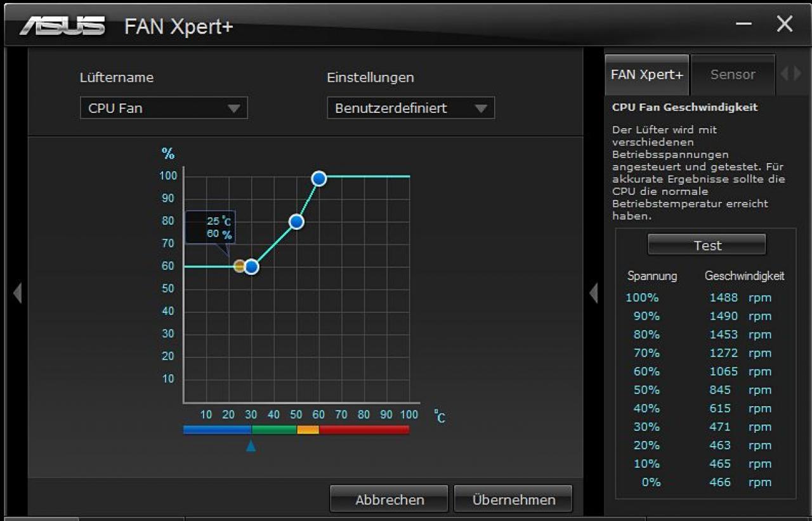Viewport: 812px width, 521px height.
Task: Click the yellow segment of temperature bar
Action: [x=308, y=430]
